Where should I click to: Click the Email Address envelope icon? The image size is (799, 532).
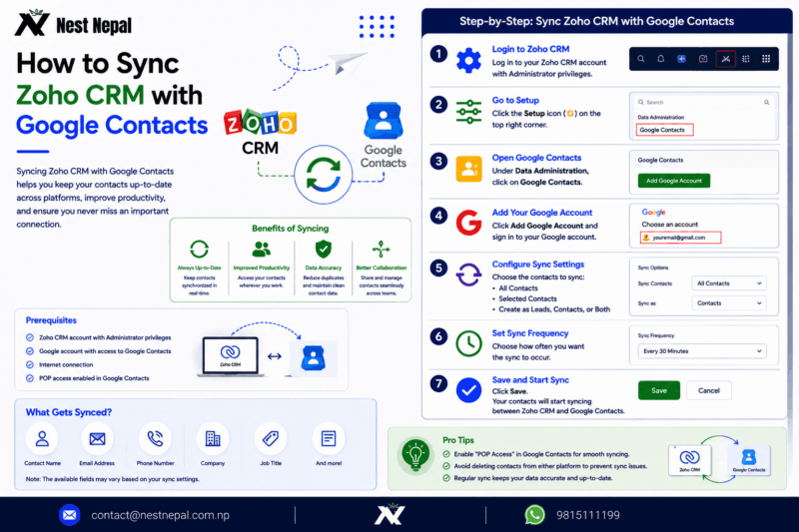97,439
